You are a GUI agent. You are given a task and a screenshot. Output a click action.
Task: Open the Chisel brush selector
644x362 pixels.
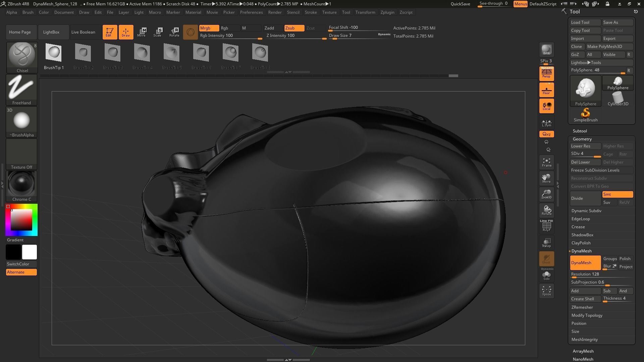pyautogui.click(x=21, y=58)
